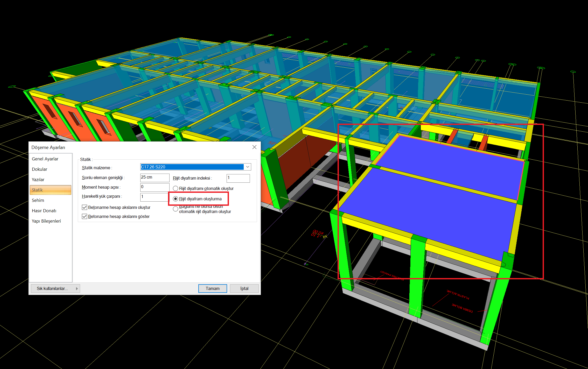Click the C17.26 S220 material combo box
The width and height of the screenshot is (588, 369).
(x=192, y=167)
